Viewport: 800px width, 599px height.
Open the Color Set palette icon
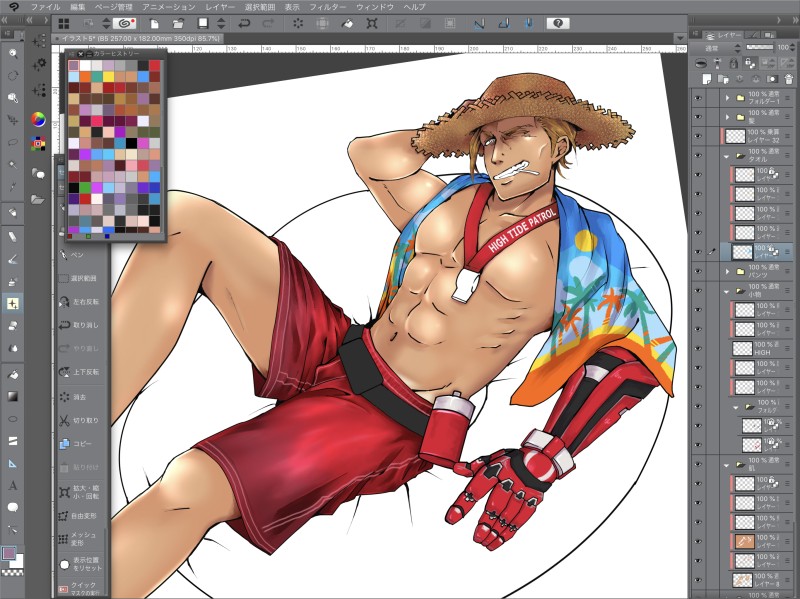click(38, 144)
